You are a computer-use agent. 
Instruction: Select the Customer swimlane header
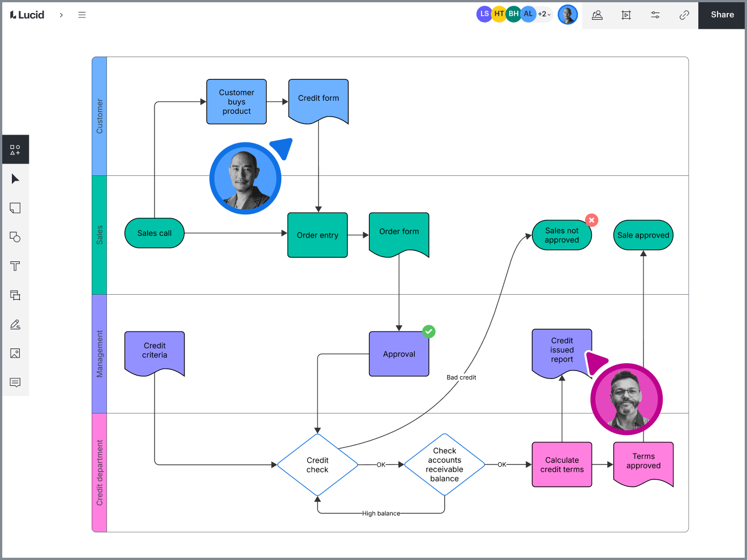(x=100, y=117)
